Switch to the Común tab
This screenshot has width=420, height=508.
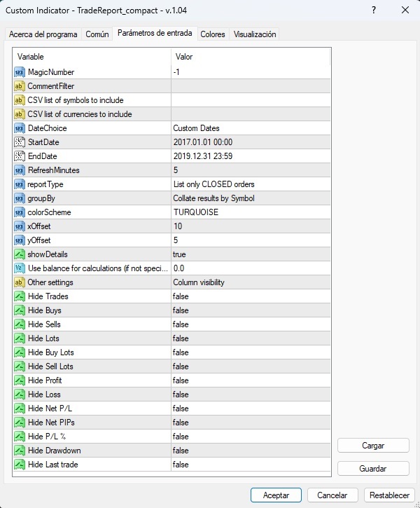(97, 34)
